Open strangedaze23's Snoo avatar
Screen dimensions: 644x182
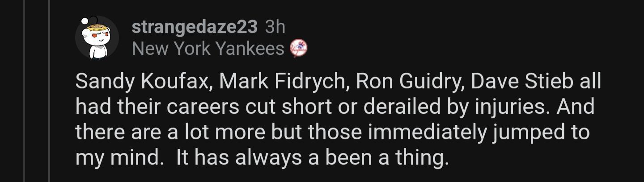pyautogui.click(x=97, y=38)
